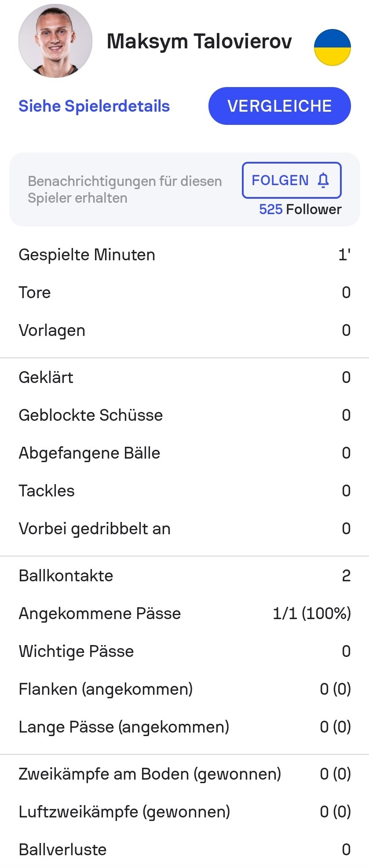Viewport: 369px width, 868px height.
Task: Tap the Benachrichtigungen für diesen Spieler text
Action: (124, 190)
